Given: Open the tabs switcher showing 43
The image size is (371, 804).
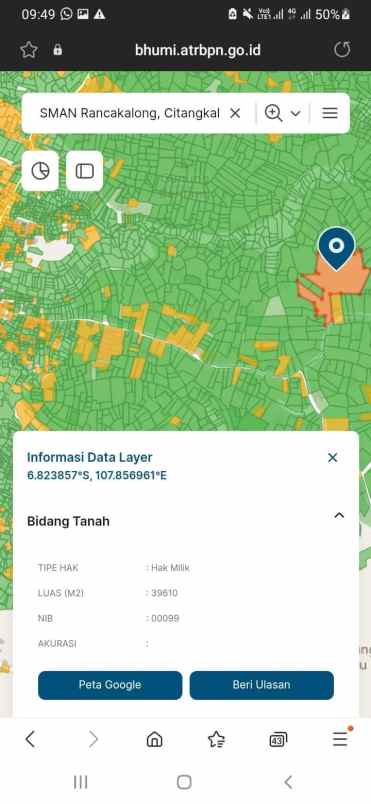Looking at the screenshot, I should pyautogui.click(x=278, y=739).
